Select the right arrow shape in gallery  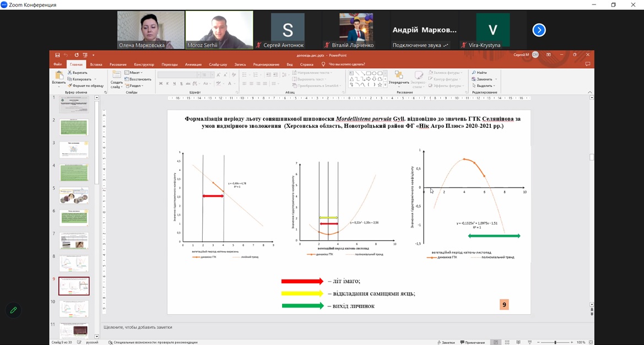pos(369,79)
